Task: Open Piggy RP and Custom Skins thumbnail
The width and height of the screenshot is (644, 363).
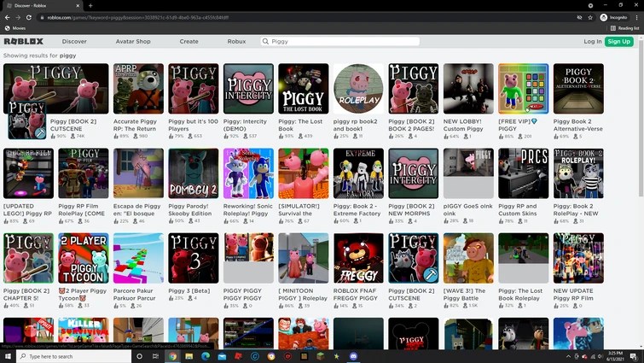Action: [524, 173]
